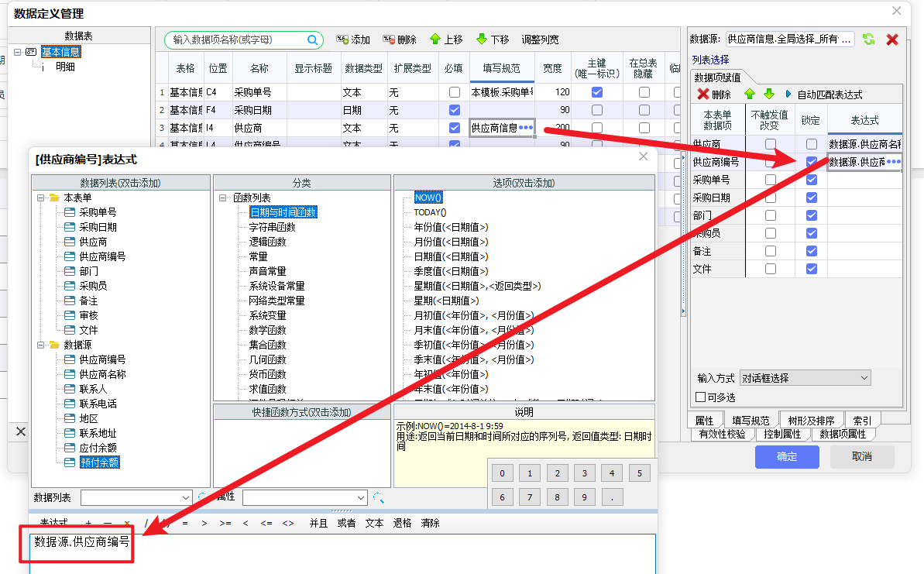Select 明细 in the data table tree

pyautogui.click(x=65, y=67)
